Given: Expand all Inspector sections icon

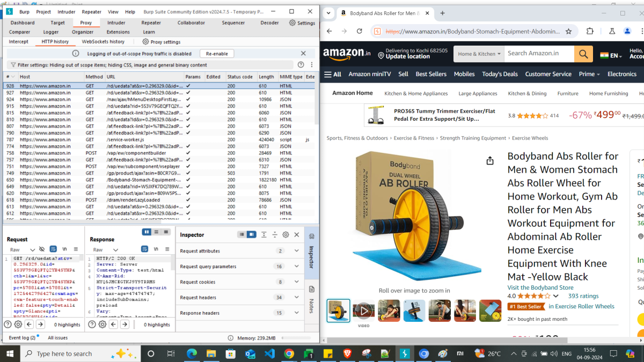Looking at the screenshot, I should pyautogui.click(x=264, y=235).
